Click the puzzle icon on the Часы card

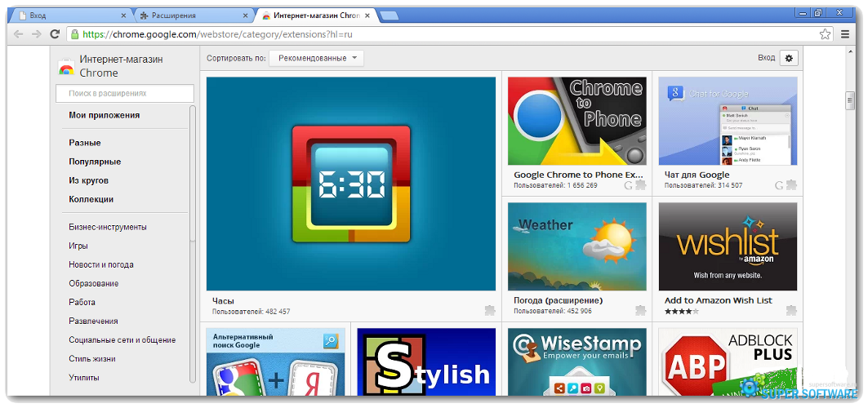(490, 310)
